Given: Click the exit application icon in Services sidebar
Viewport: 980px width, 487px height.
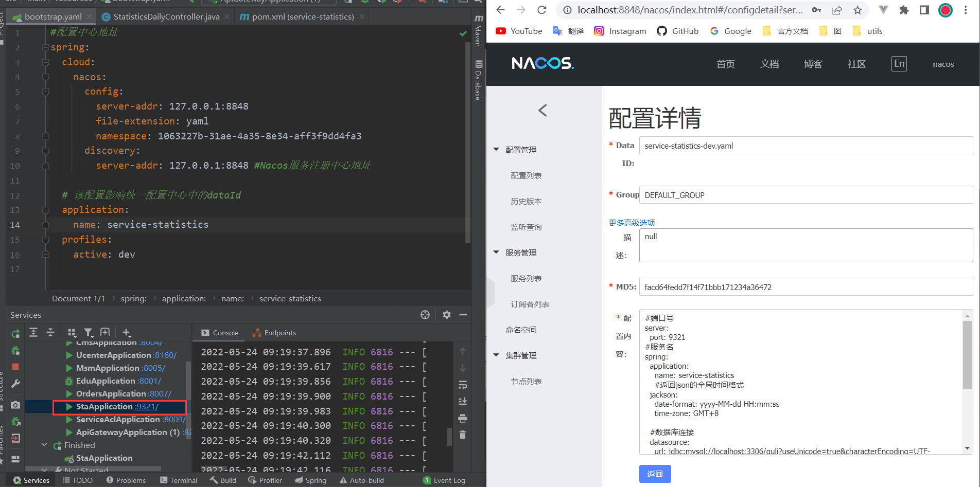Looking at the screenshot, I should coord(15,438).
